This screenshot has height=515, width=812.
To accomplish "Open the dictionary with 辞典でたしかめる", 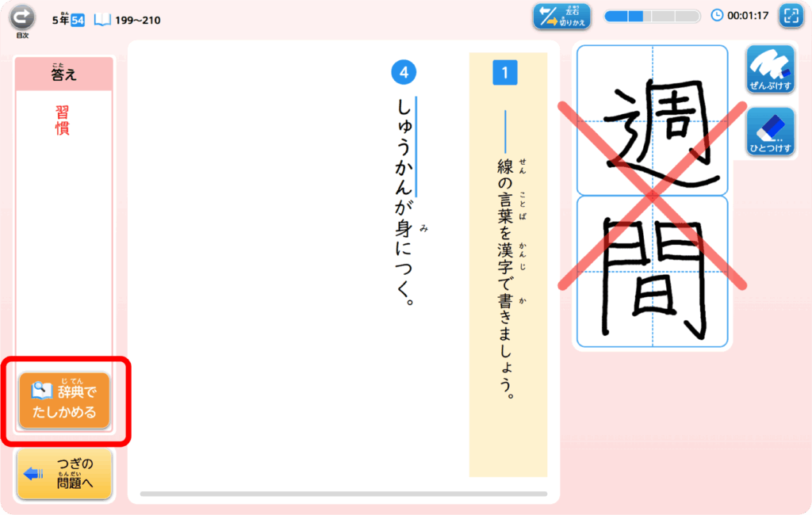I will click(64, 401).
